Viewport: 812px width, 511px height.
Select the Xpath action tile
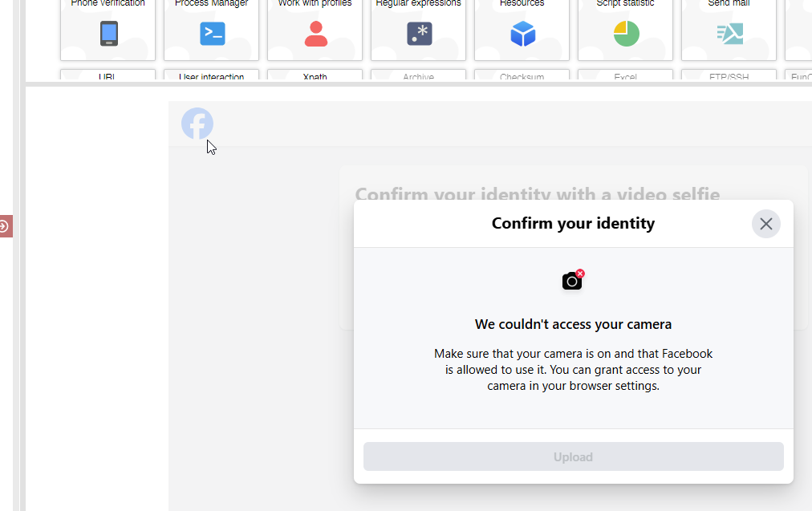[x=315, y=76]
